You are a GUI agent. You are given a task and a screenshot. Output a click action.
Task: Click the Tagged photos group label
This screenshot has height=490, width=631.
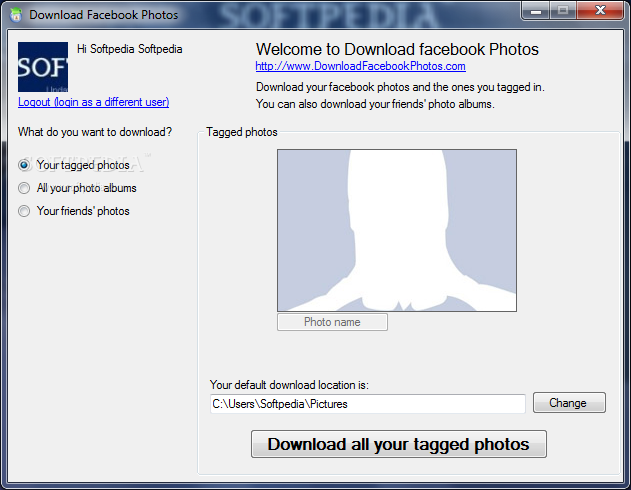tap(242, 132)
